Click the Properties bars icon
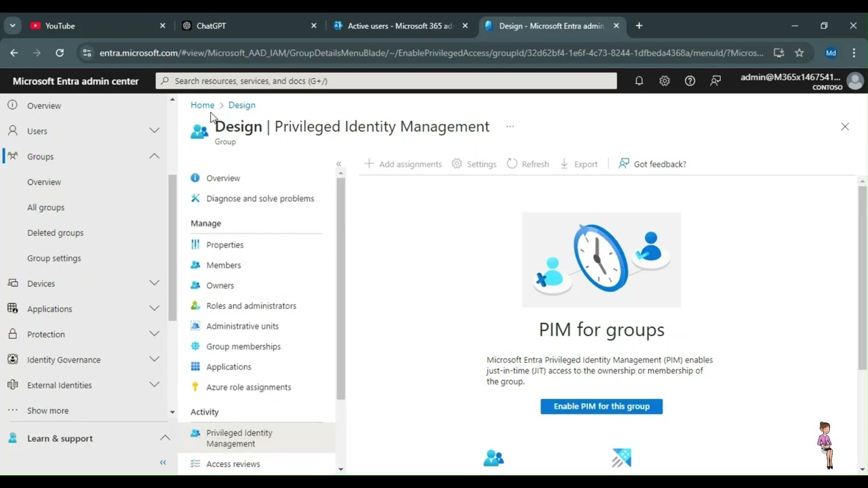The width and height of the screenshot is (868, 488). (195, 244)
